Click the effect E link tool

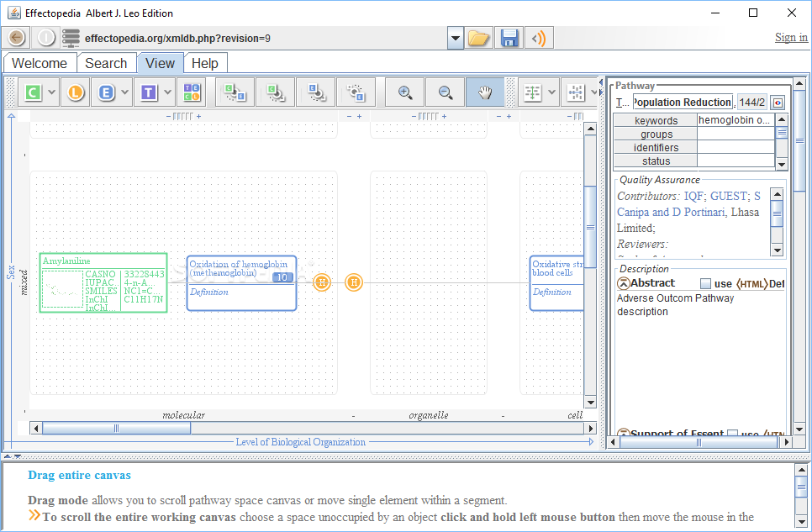click(x=316, y=92)
